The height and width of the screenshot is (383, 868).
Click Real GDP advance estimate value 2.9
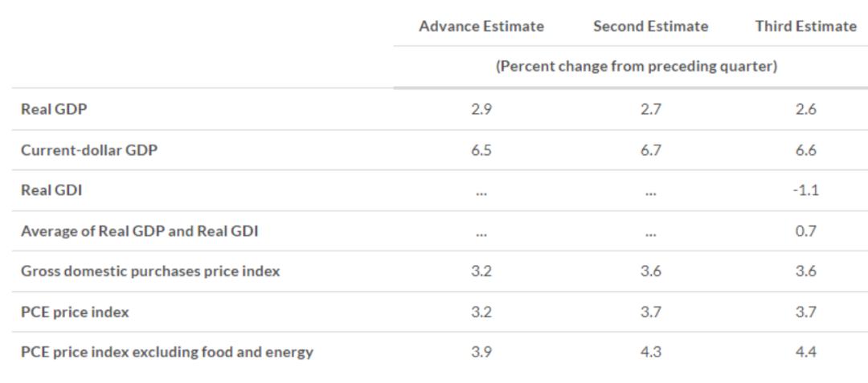pyautogui.click(x=481, y=110)
